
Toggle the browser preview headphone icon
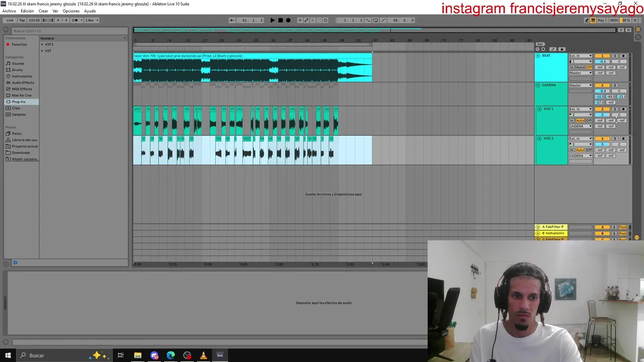15,262
